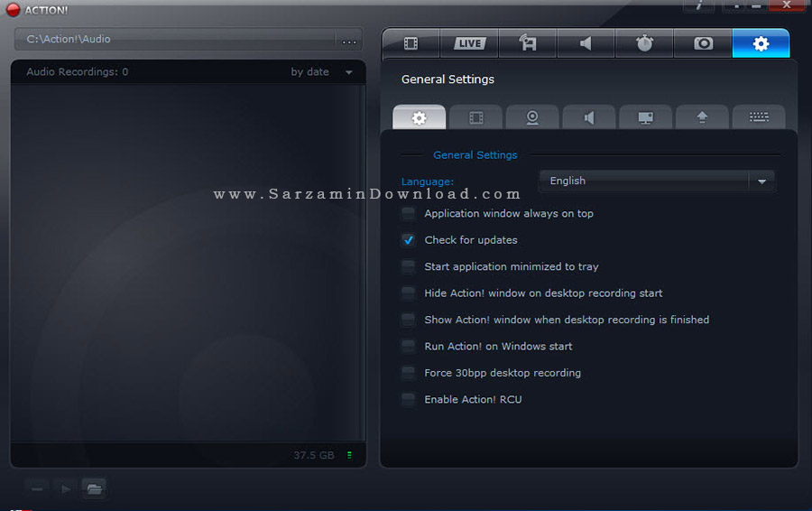Enable Action! RCU checkbox

(408, 400)
